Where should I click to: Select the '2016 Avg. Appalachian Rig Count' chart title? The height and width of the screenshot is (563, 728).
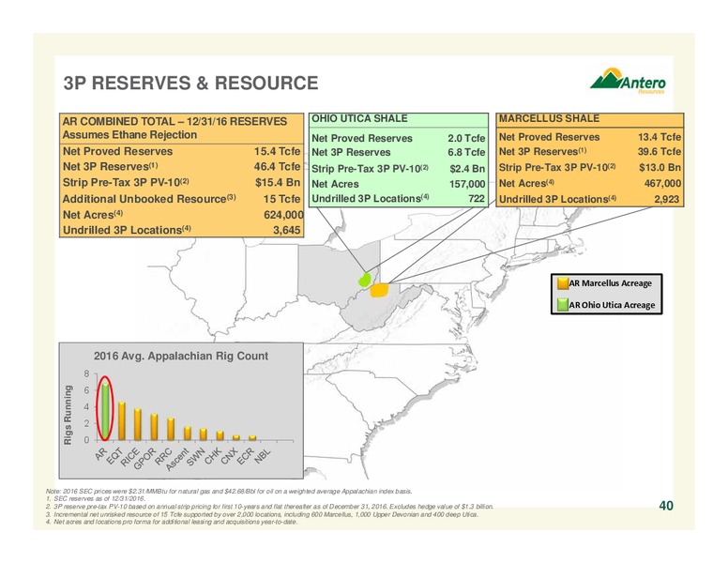point(181,356)
